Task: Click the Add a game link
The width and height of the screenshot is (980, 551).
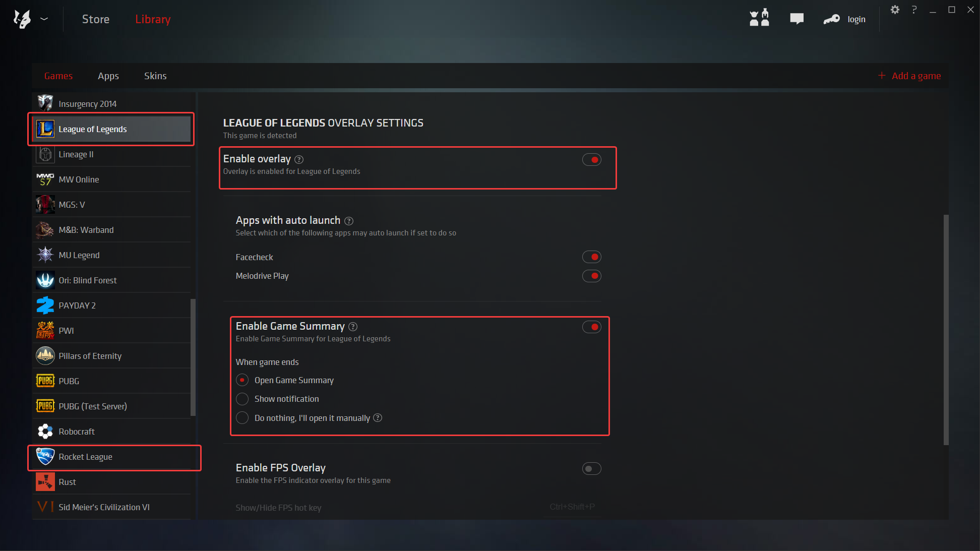Action: [915, 76]
